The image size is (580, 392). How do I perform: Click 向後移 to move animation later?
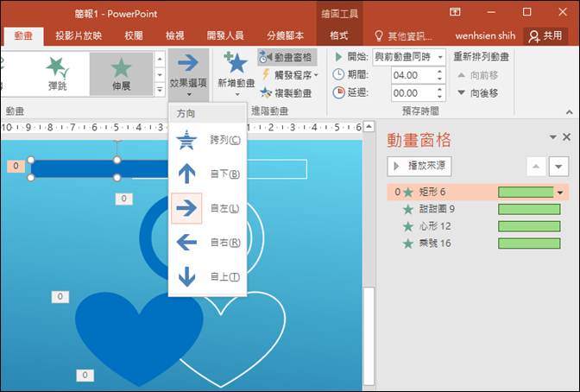click(x=477, y=93)
